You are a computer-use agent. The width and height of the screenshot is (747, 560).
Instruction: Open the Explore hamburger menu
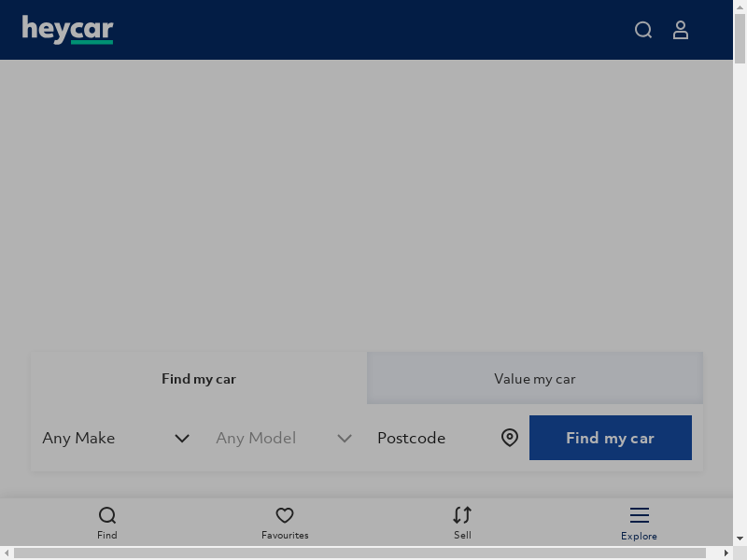639,515
